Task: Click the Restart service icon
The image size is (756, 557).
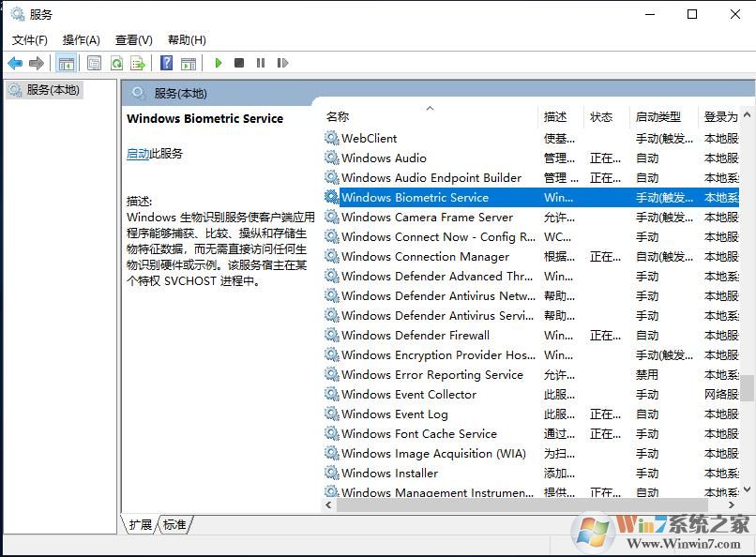Action: pyautogui.click(x=282, y=63)
